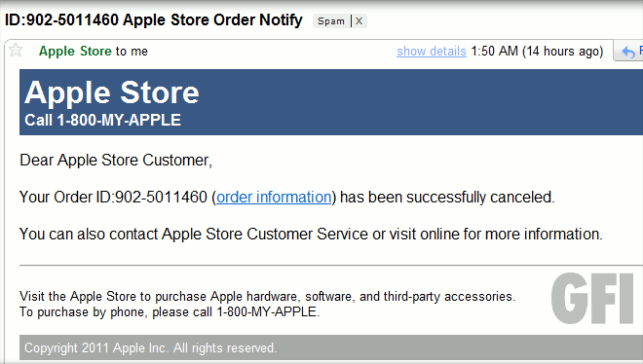Image resolution: width=643 pixels, height=364 pixels.
Task: Click Call 1-800-MY-APPLE in the blue banner
Action: [102, 120]
